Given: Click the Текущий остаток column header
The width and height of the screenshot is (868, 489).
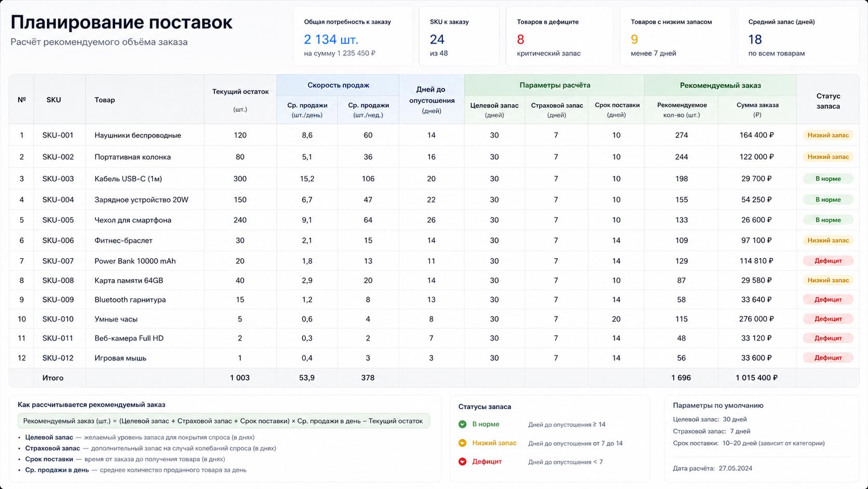Looking at the screenshot, I should 240,99.
